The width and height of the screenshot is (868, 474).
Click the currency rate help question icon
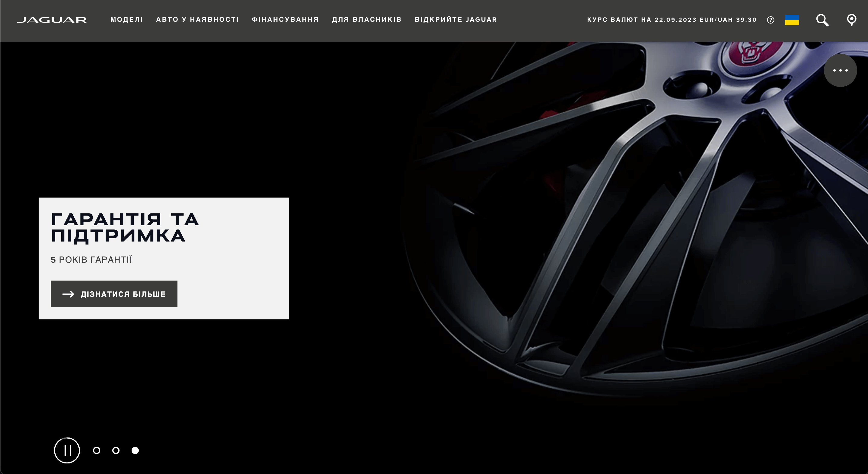click(770, 20)
